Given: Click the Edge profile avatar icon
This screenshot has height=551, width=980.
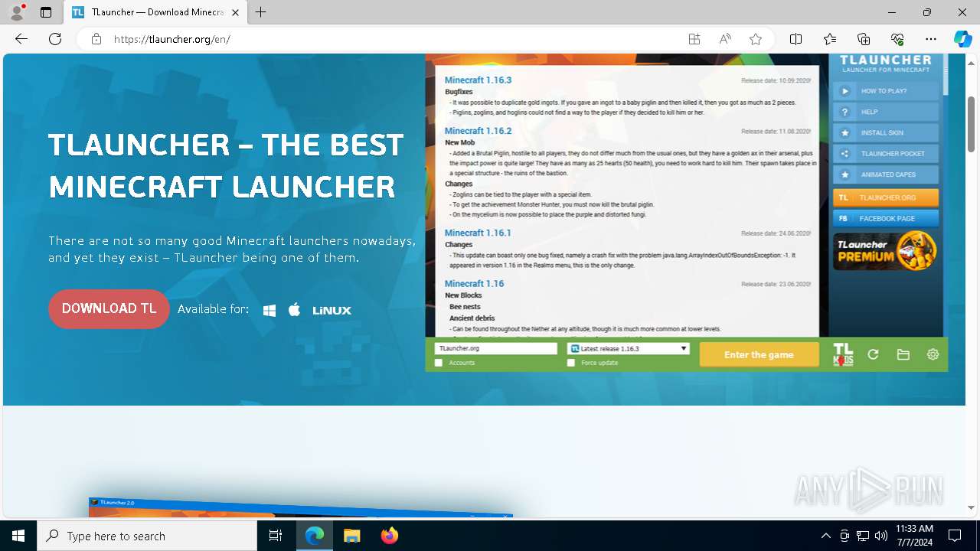Looking at the screenshot, I should (x=17, y=12).
